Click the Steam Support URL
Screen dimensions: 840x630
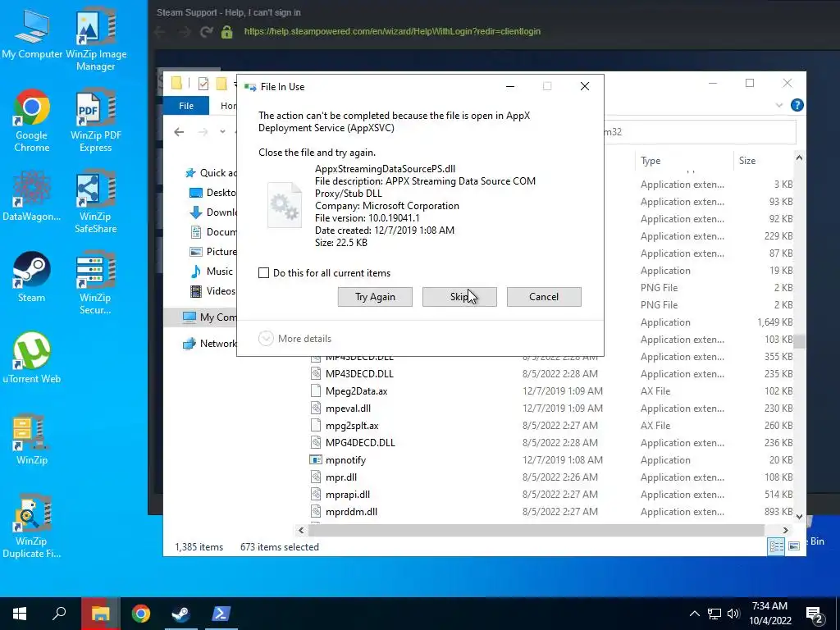point(392,32)
